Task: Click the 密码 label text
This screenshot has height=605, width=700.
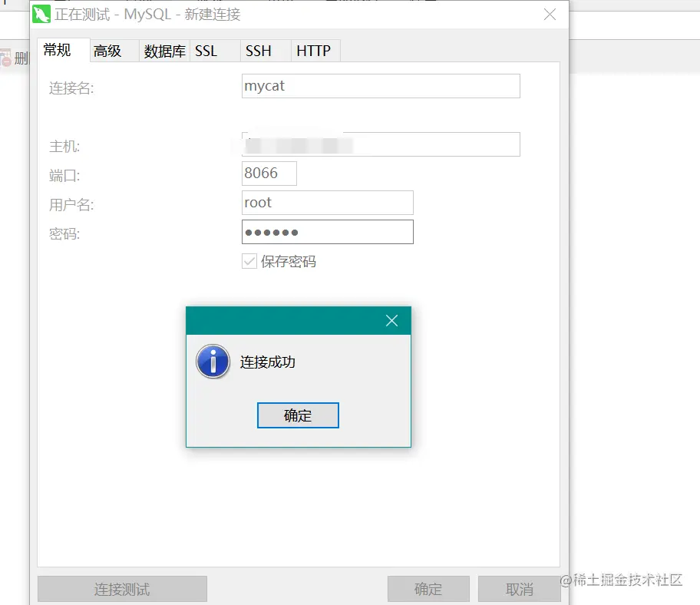Action: [64, 233]
